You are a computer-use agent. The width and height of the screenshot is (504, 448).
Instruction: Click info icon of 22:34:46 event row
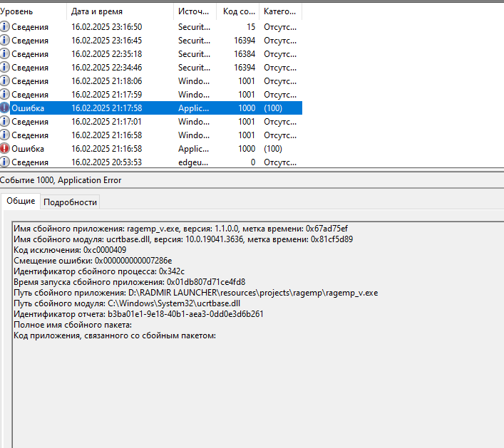(x=4, y=67)
